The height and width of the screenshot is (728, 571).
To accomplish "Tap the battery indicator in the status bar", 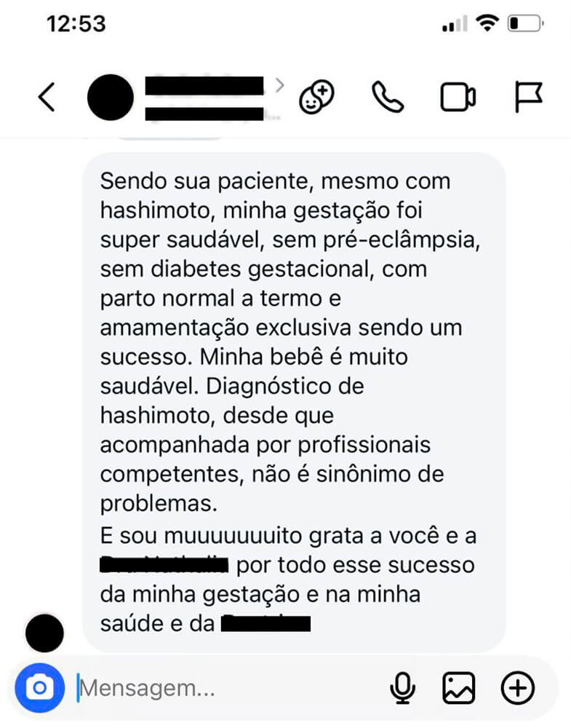I will [526, 23].
